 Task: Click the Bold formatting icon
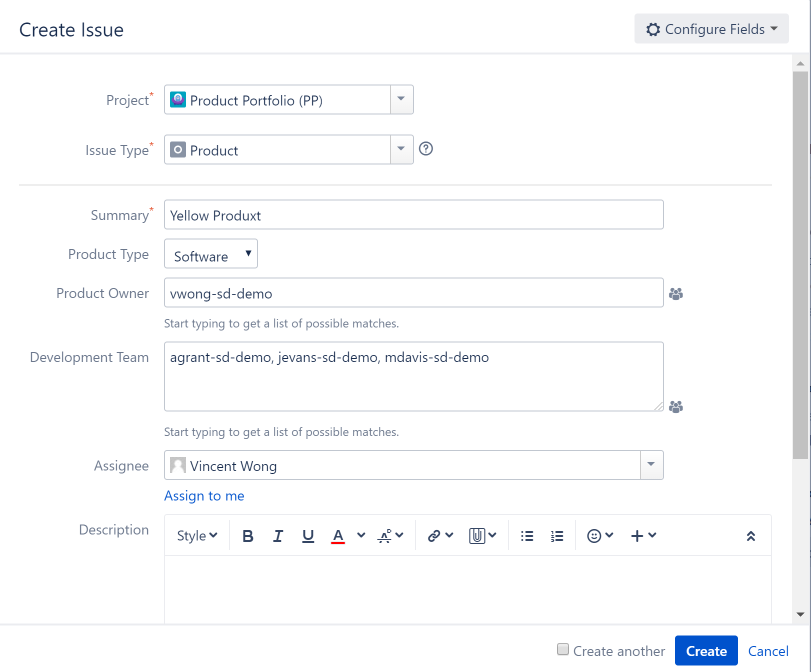[247, 536]
